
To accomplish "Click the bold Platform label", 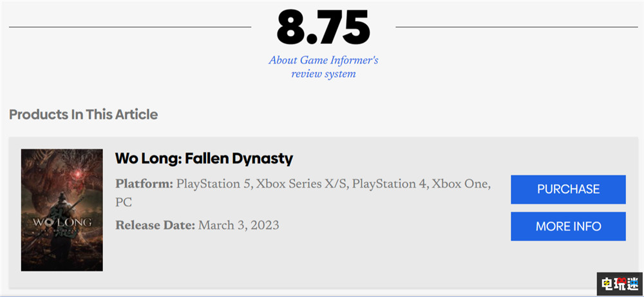I will pos(144,185).
